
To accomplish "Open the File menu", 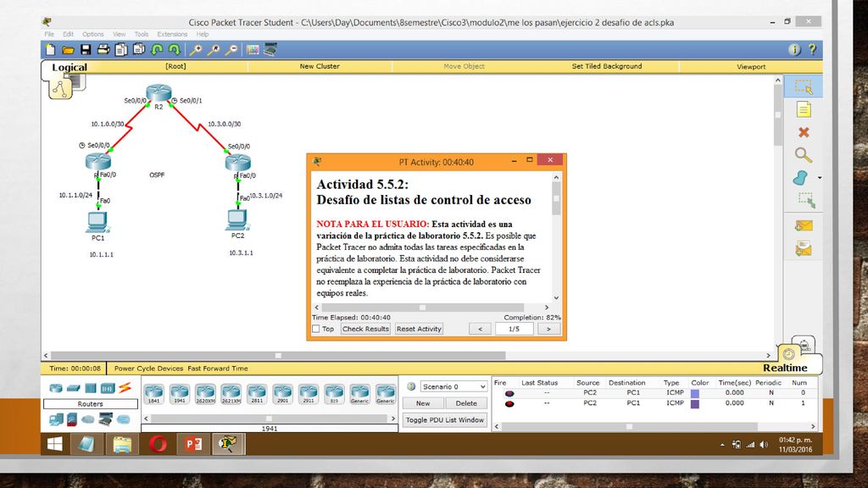I will point(49,34).
